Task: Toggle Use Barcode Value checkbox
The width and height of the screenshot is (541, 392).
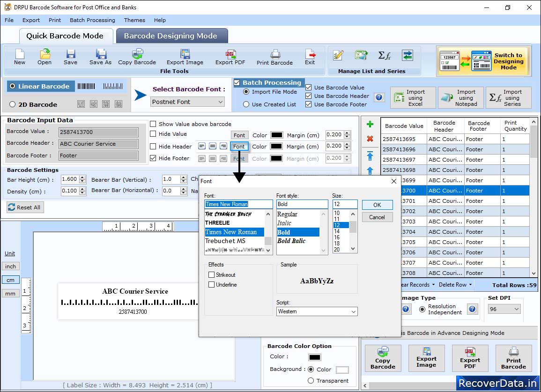Action: click(x=309, y=88)
